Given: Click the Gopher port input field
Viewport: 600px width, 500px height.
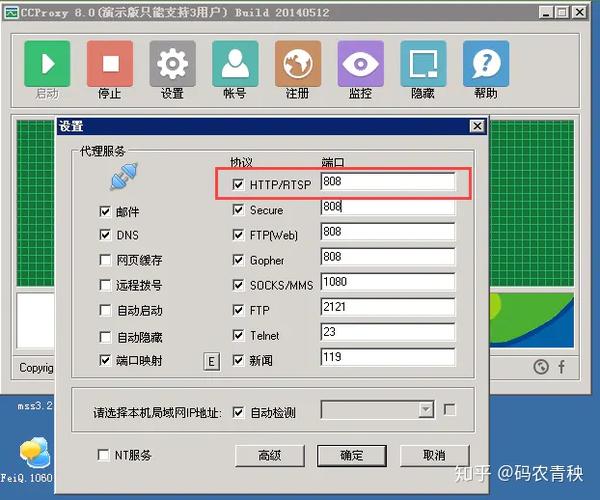Looking at the screenshot, I should [388, 257].
